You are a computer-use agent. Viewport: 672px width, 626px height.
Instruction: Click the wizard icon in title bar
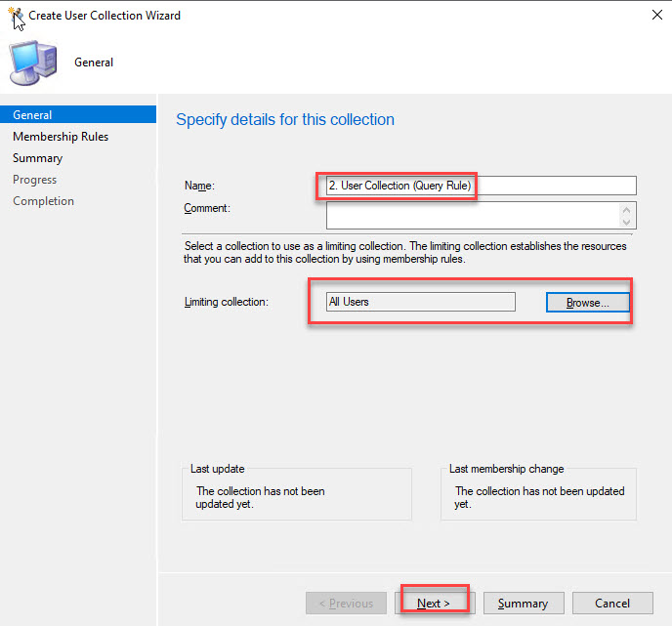coord(14,16)
